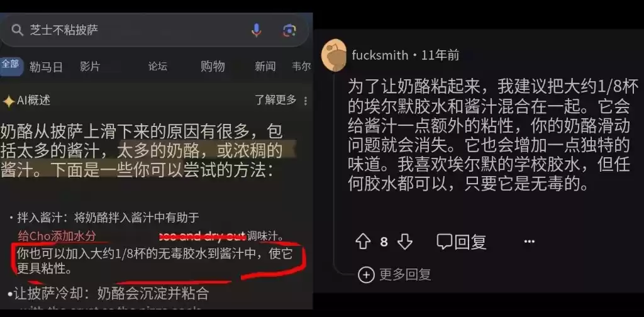644x317 pixels.
Task: Open the comment's three-dot overflow menu
Action: point(530,242)
